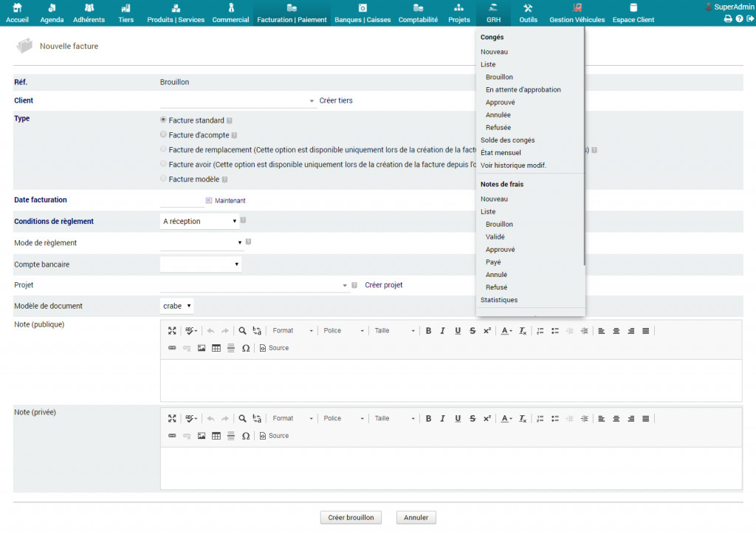The height and width of the screenshot is (543, 756).
Task: Click Italic in the private note editor
Action: (x=443, y=419)
